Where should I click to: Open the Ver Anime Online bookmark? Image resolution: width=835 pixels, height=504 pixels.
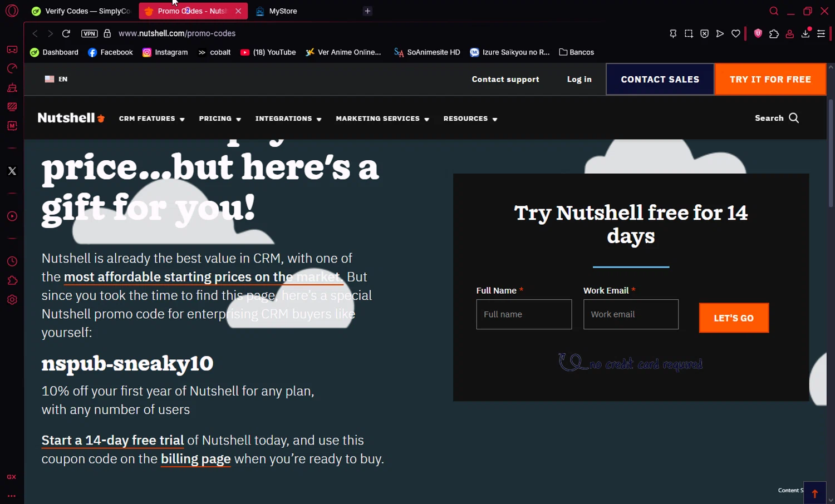coord(343,52)
